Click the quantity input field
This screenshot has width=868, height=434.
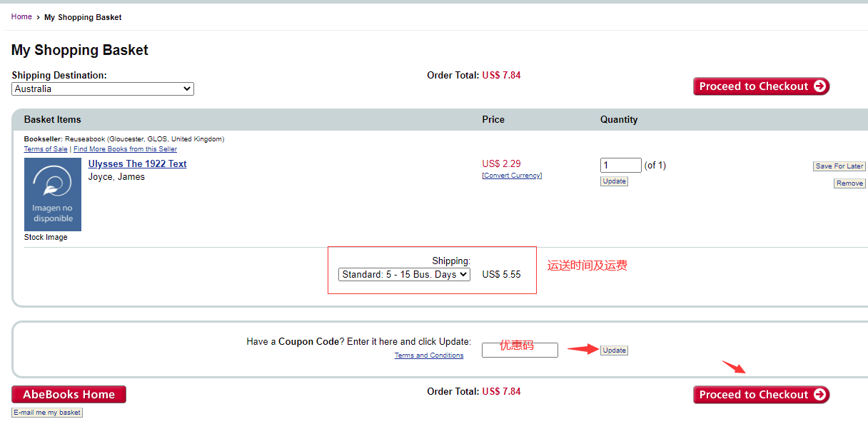pos(620,166)
